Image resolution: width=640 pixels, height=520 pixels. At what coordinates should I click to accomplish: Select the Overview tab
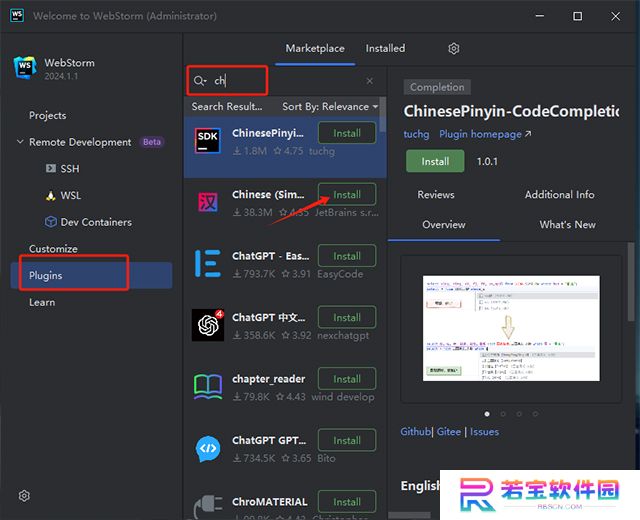pos(444,224)
